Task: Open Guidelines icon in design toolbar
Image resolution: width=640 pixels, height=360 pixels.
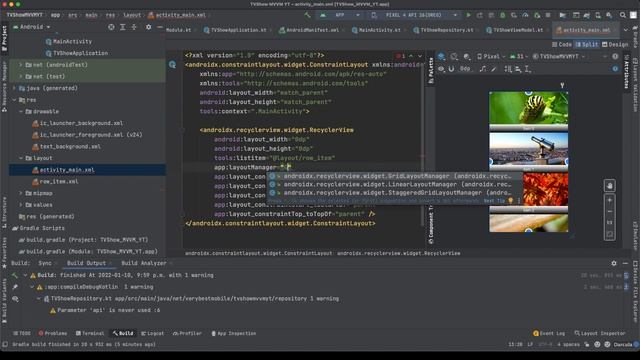Action: (x=528, y=69)
